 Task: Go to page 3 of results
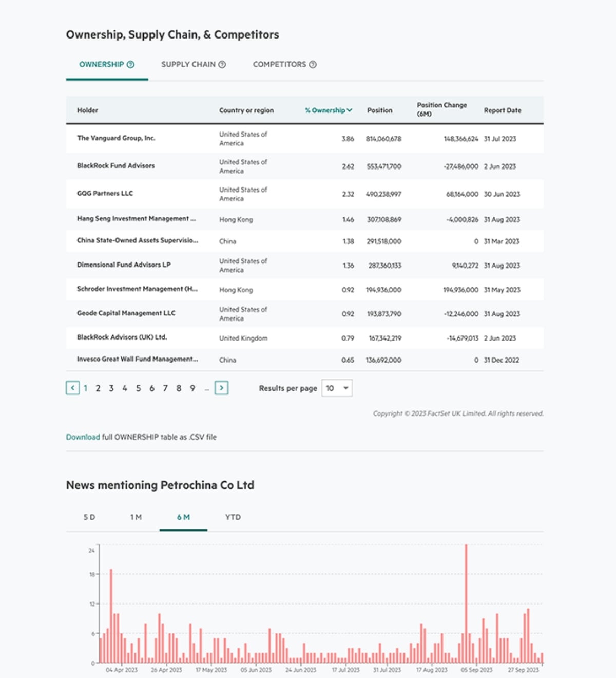(x=111, y=388)
